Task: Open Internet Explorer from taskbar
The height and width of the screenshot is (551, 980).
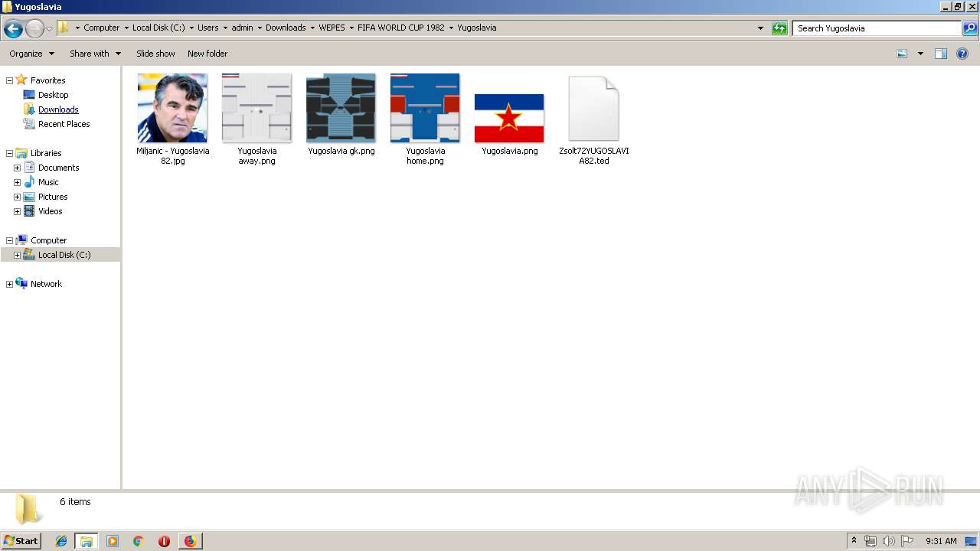Action: point(61,541)
